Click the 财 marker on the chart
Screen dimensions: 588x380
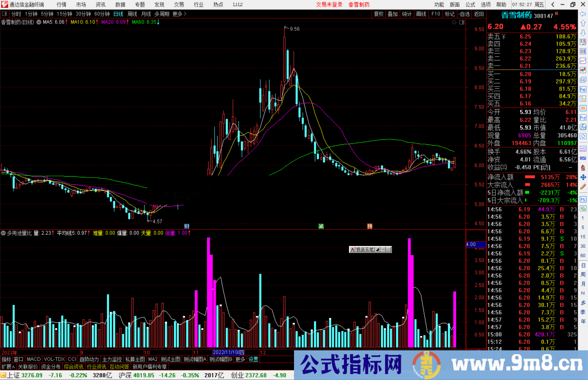(x=187, y=226)
